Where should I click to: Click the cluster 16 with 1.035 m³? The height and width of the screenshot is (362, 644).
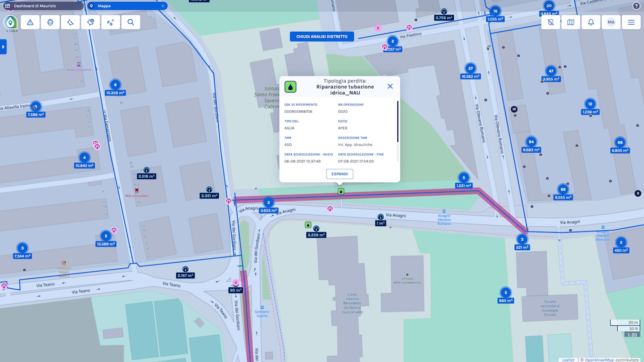click(495, 11)
